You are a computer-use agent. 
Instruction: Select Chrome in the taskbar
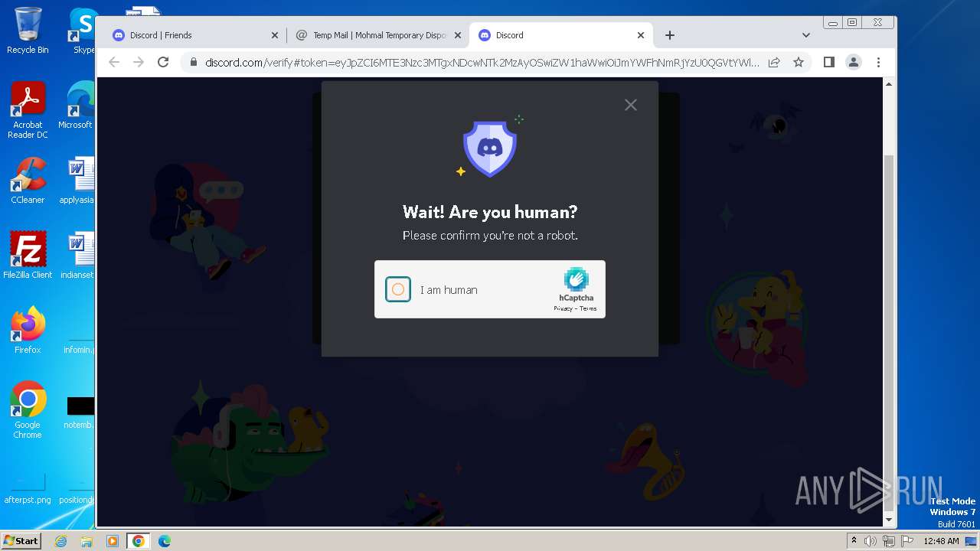pos(138,541)
